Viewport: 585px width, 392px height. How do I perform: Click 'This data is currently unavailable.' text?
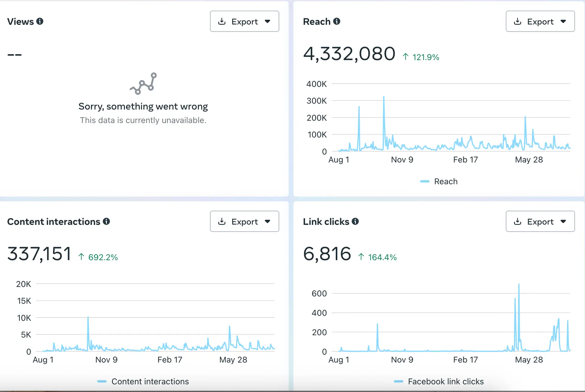(x=143, y=120)
